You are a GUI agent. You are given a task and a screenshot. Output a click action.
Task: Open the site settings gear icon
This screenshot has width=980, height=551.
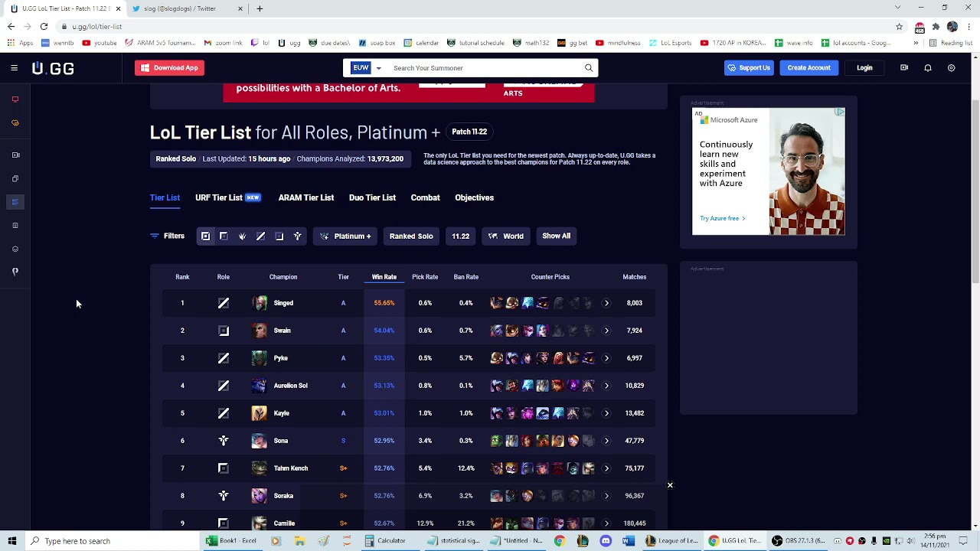click(952, 68)
